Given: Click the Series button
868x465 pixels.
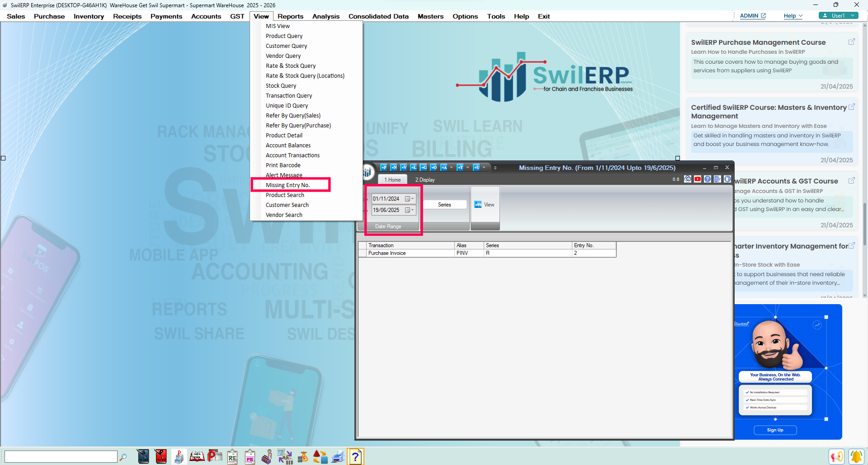Looking at the screenshot, I should point(444,205).
